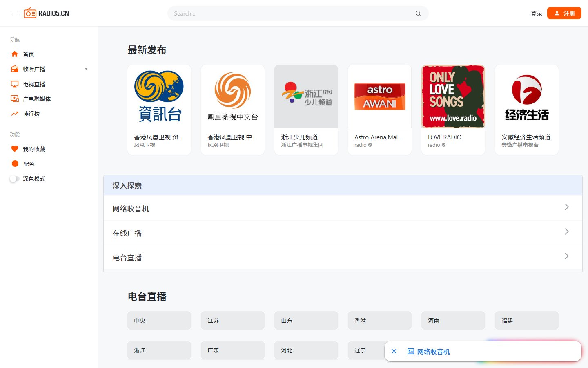Select the 河南 region button

pyautogui.click(x=453, y=321)
